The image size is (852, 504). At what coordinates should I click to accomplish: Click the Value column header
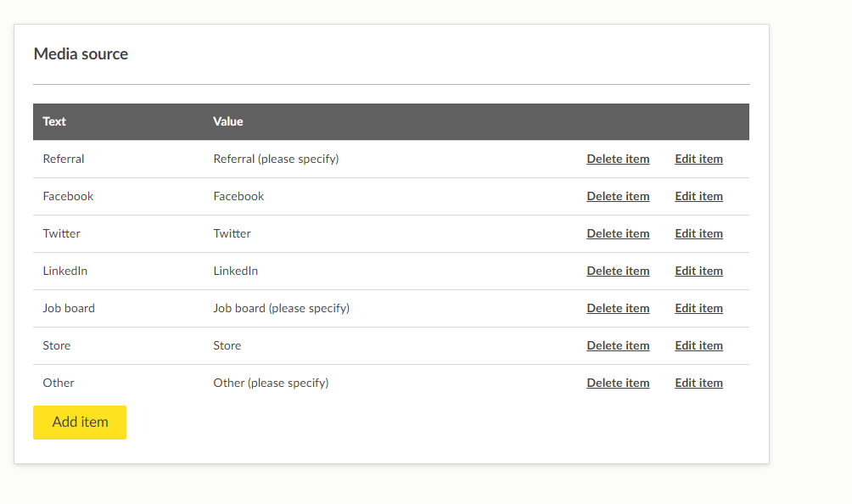click(x=228, y=121)
